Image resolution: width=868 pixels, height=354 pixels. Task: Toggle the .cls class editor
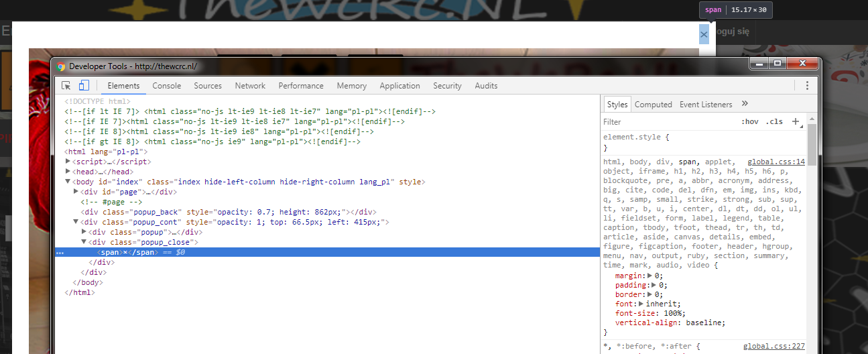pos(774,122)
